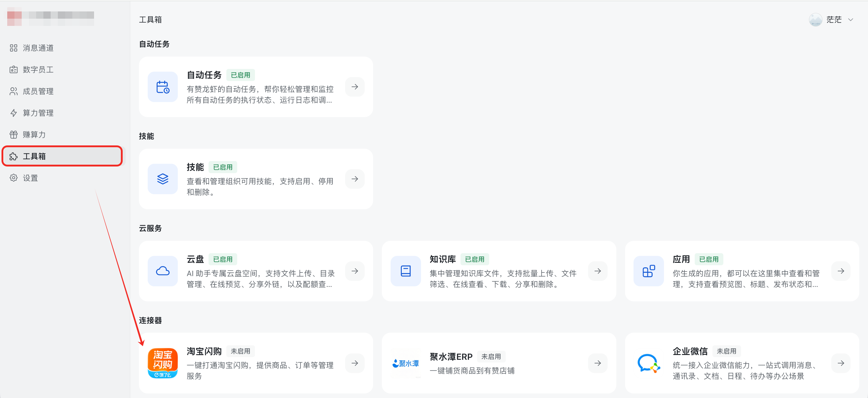Click the 云盘 card title
The height and width of the screenshot is (398, 868).
click(195, 259)
